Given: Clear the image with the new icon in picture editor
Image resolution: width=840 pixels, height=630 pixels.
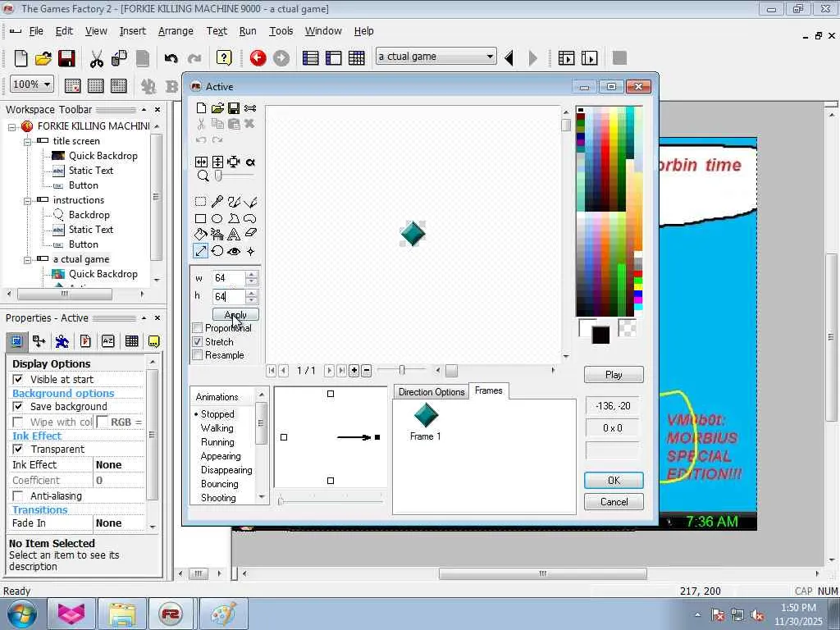Looking at the screenshot, I should click(x=201, y=108).
